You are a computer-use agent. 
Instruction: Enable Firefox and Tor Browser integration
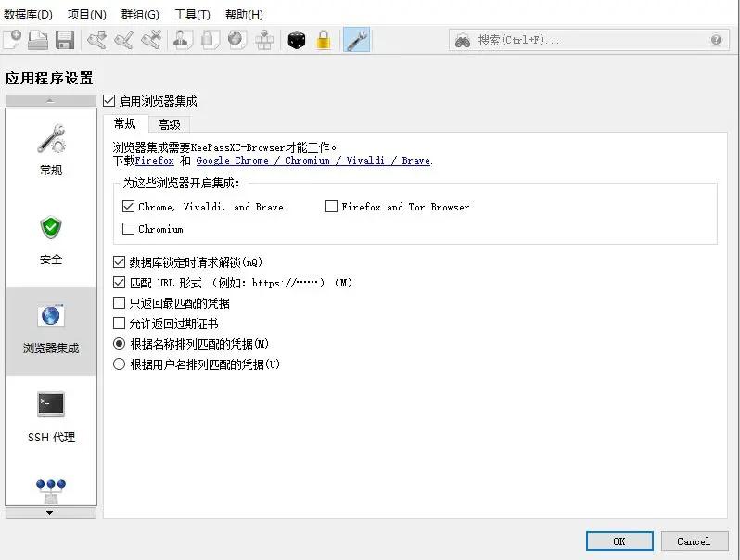tap(331, 207)
